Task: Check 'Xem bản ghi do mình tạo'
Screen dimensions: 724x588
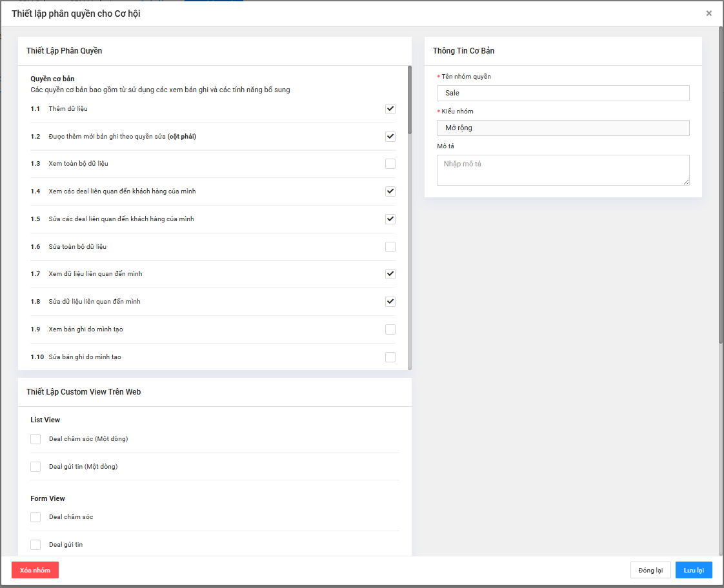Action: (x=390, y=329)
